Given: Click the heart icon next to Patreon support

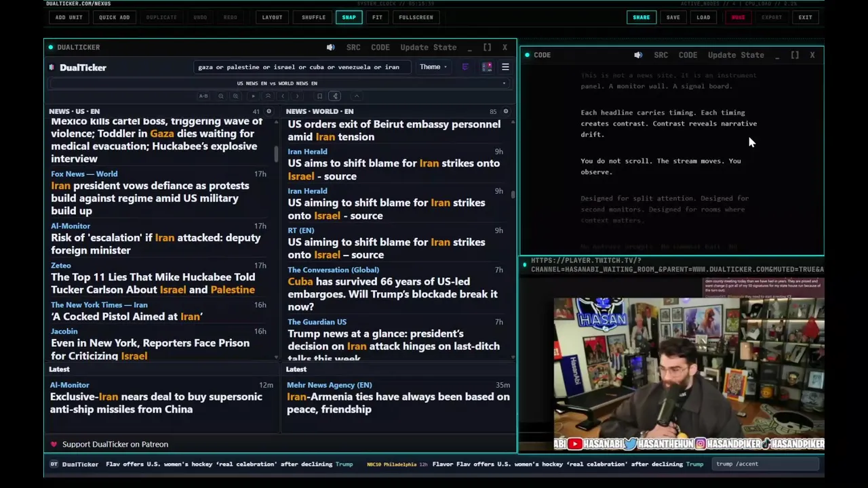Looking at the screenshot, I should coord(54,444).
